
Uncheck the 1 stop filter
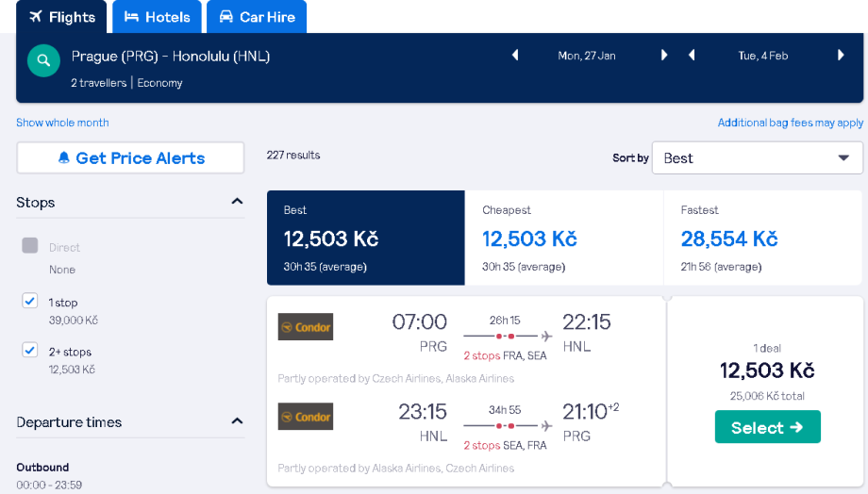(30, 301)
